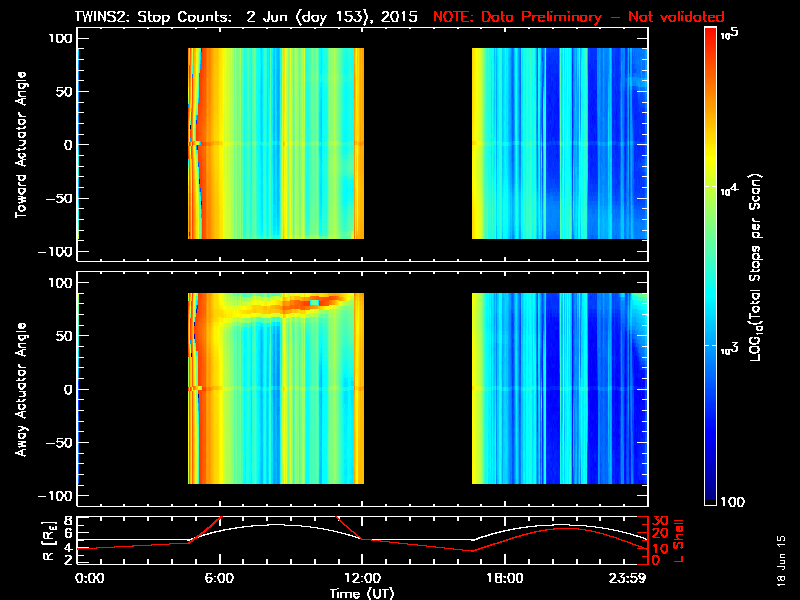Click the vertical rainbow color bar

tap(711, 268)
